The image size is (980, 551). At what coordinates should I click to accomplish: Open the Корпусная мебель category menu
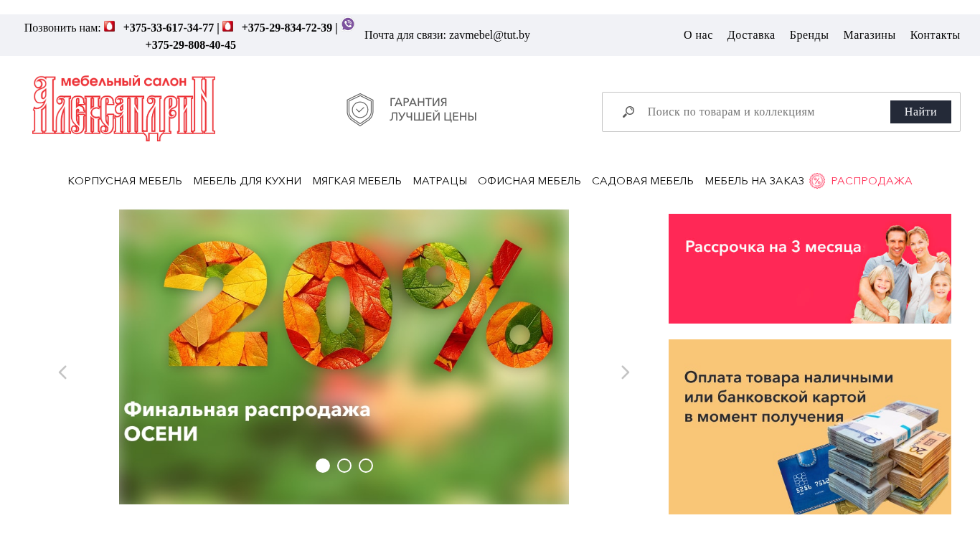click(x=125, y=181)
